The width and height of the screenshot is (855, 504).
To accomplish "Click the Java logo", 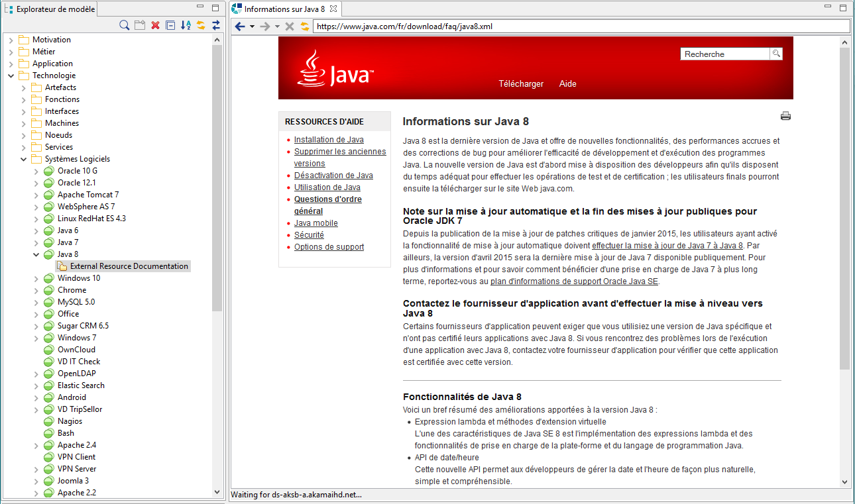I will click(335, 69).
